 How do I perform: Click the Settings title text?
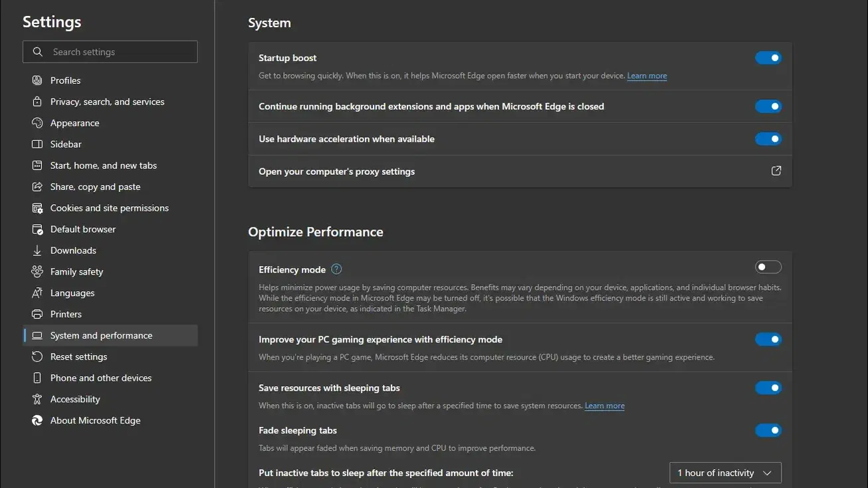click(52, 21)
